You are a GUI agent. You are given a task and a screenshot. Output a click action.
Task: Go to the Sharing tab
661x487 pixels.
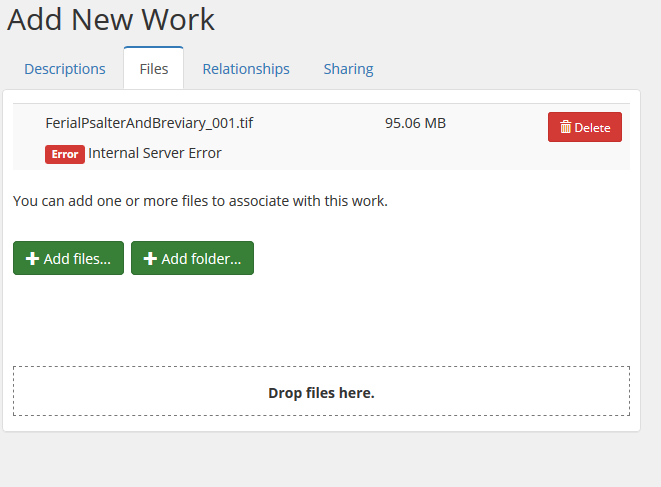pyautogui.click(x=348, y=69)
